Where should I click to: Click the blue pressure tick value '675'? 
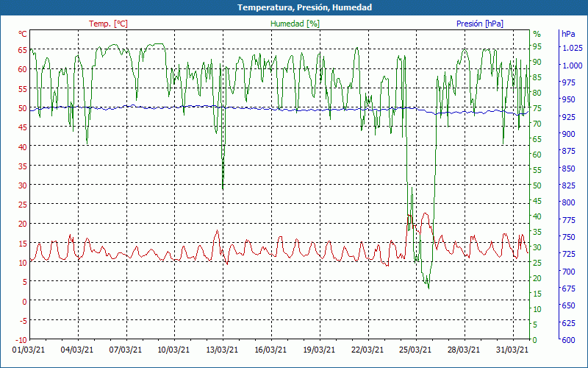point(568,289)
